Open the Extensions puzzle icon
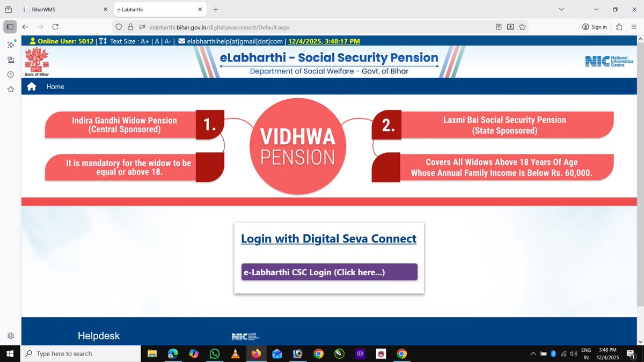This screenshot has height=362, width=644. (619, 27)
